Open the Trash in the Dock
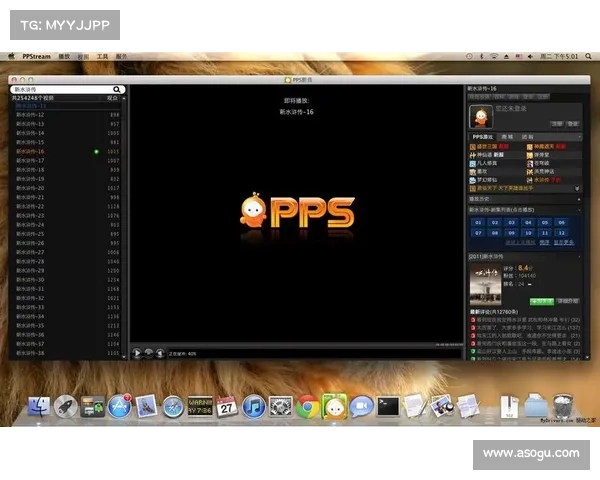The image size is (600, 480). 562,406
